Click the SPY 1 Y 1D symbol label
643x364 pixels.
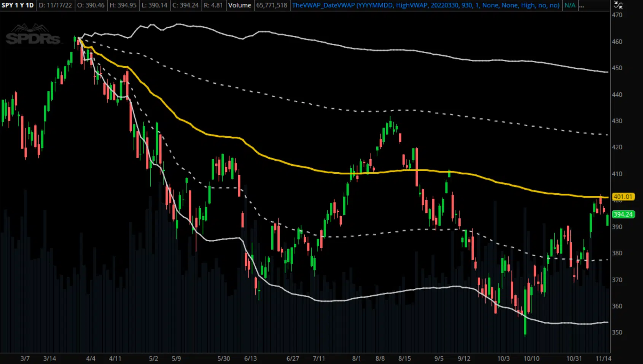pyautogui.click(x=18, y=5)
